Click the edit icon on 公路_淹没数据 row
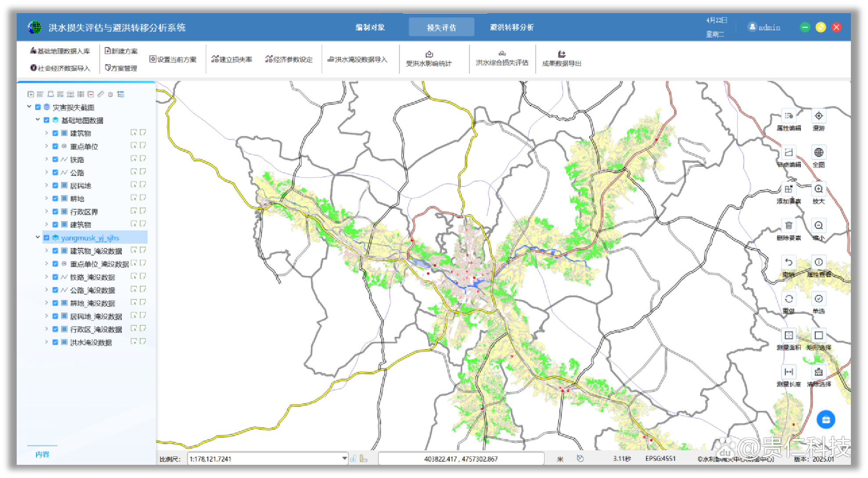The width and height of the screenshot is (868, 478). click(143, 290)
